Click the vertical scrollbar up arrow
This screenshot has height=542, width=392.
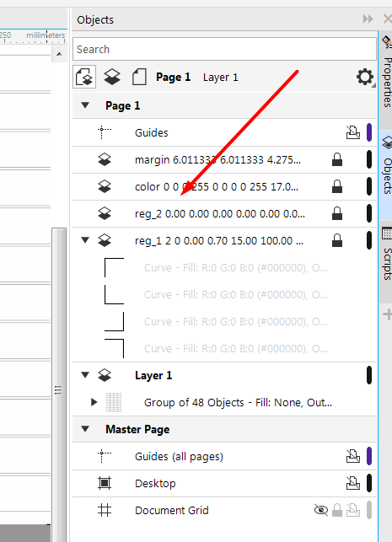point(59,54)
